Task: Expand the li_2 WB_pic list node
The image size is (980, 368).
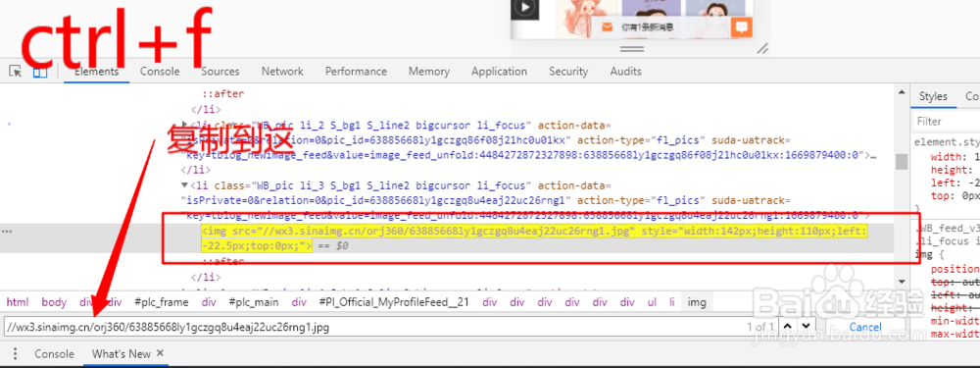Action: pos(185,126)
